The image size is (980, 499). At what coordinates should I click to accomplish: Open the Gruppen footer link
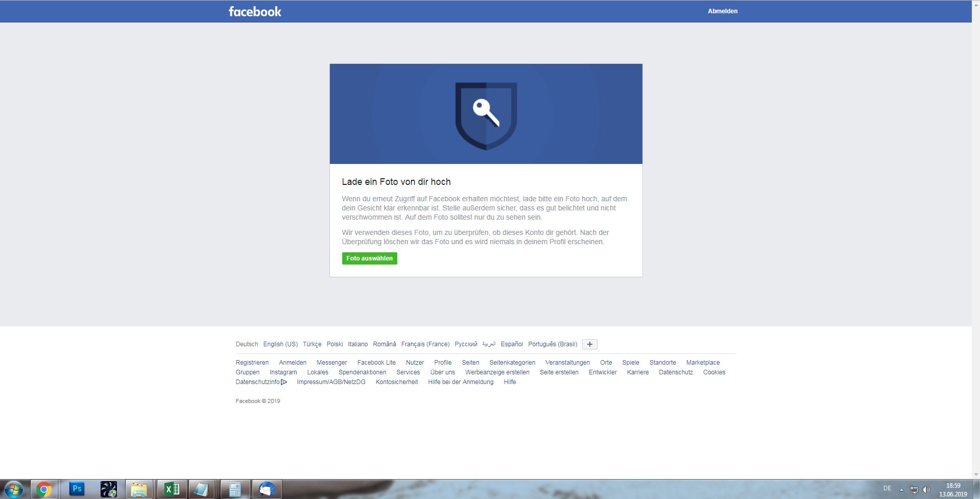click(248, 372)
